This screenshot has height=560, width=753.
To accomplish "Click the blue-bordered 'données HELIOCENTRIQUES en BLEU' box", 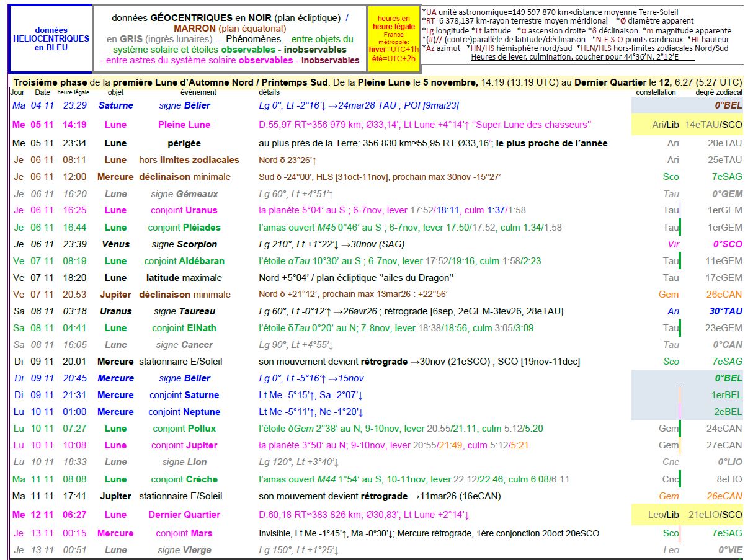I will [51, 38].
